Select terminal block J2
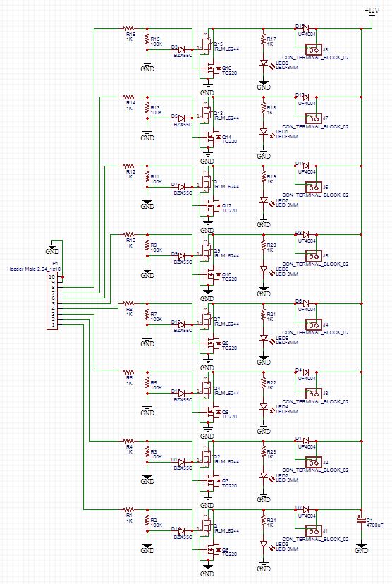The height and width of the screenshot is (584, 392). click(314, 462)
